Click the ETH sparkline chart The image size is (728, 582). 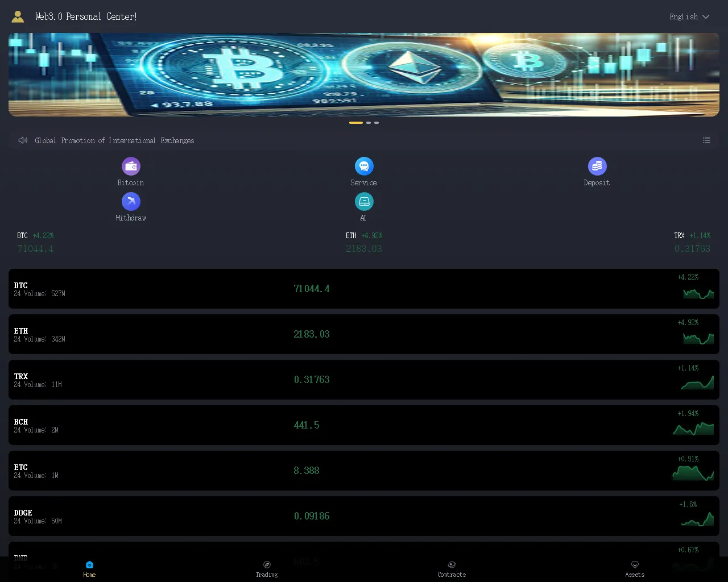tap(698, 339)
